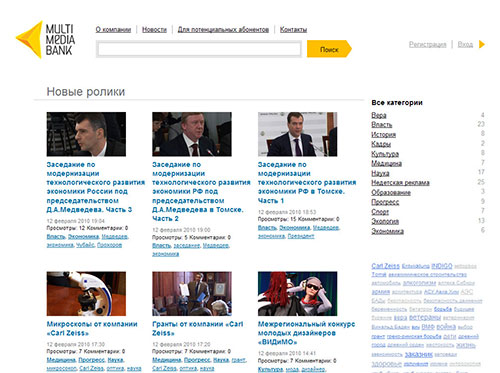
Task: Open Микроскопы от компании «Carl Zeiss» title
Action: click(92, 328)
